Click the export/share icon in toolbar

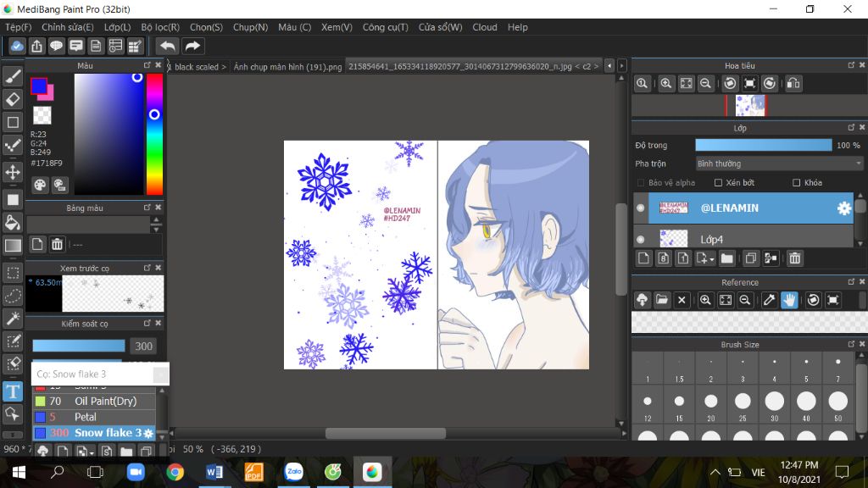click(36, 46)
